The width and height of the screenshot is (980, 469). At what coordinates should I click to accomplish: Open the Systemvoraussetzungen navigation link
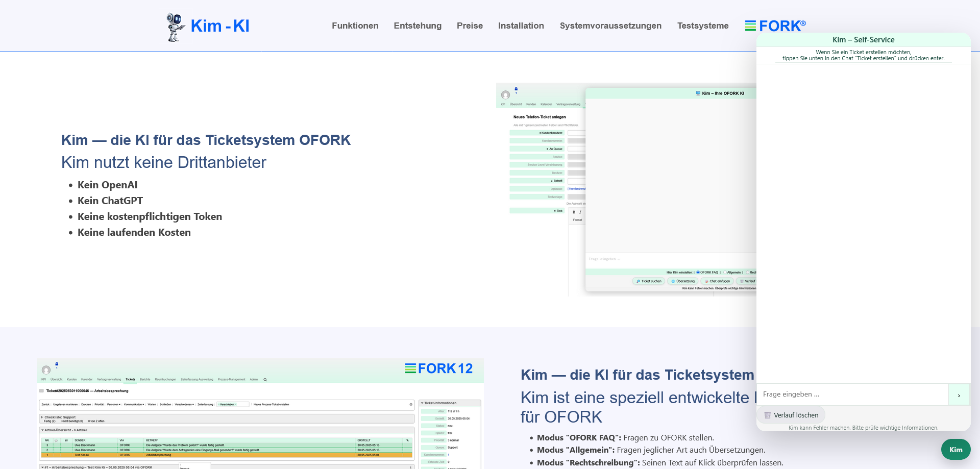click(610, 26)
